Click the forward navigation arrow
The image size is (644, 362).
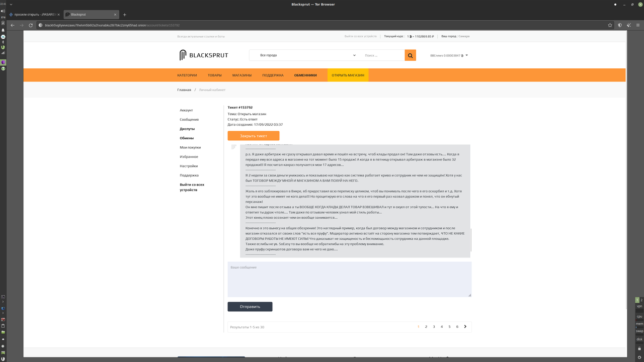tap(22, 25)
